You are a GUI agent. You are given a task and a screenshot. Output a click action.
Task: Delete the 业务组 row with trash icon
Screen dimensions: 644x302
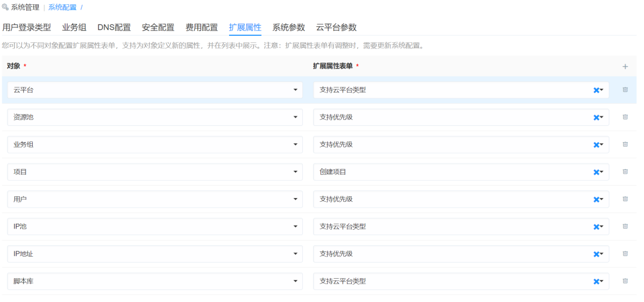(625, 144)
